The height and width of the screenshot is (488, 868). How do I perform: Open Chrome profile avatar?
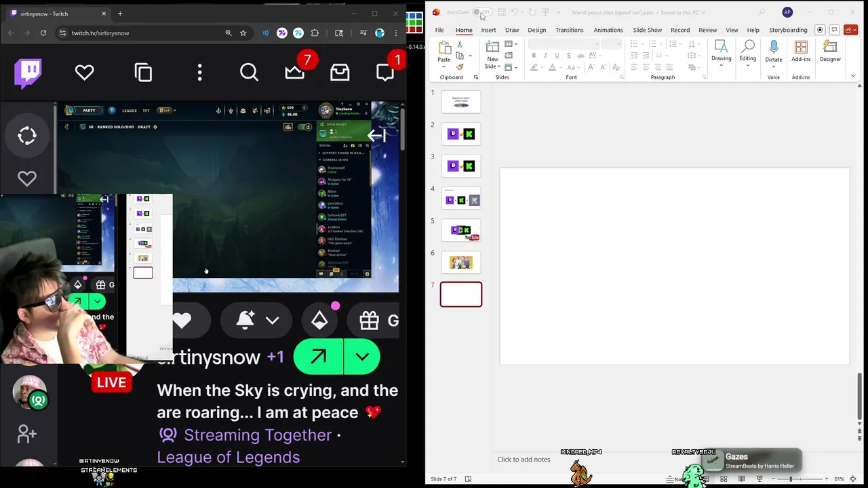point(380,33)
